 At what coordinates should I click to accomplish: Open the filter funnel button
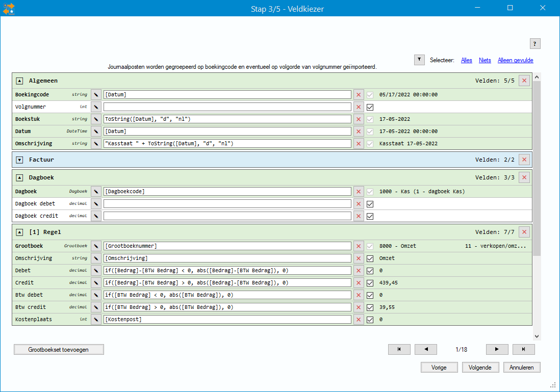click(x=419, y=60)
